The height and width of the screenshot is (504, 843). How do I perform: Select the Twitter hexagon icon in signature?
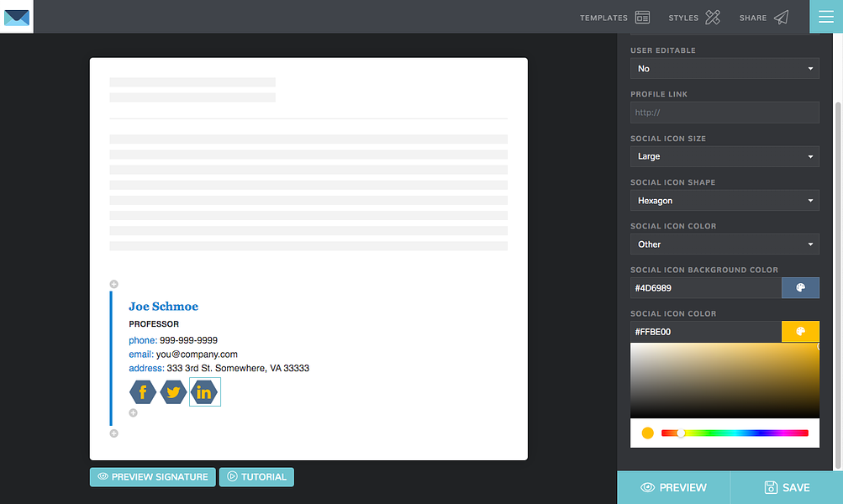(x=173, y=392)
